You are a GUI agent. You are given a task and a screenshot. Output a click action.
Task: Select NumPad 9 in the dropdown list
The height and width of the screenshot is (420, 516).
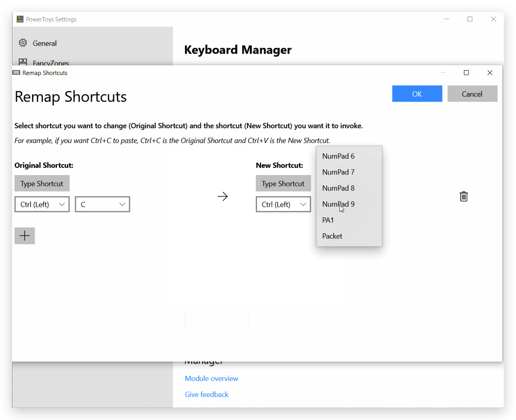pyautogui.click(x=349, y=204)
